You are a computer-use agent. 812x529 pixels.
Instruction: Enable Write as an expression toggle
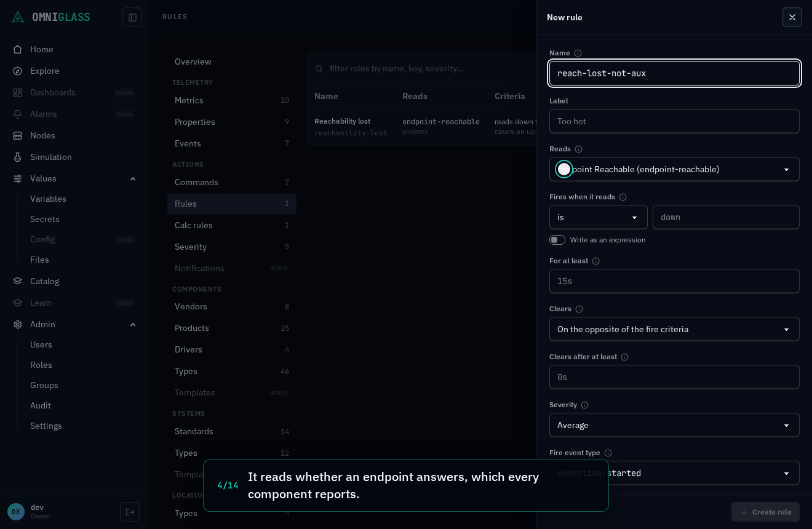coord(557,240)
